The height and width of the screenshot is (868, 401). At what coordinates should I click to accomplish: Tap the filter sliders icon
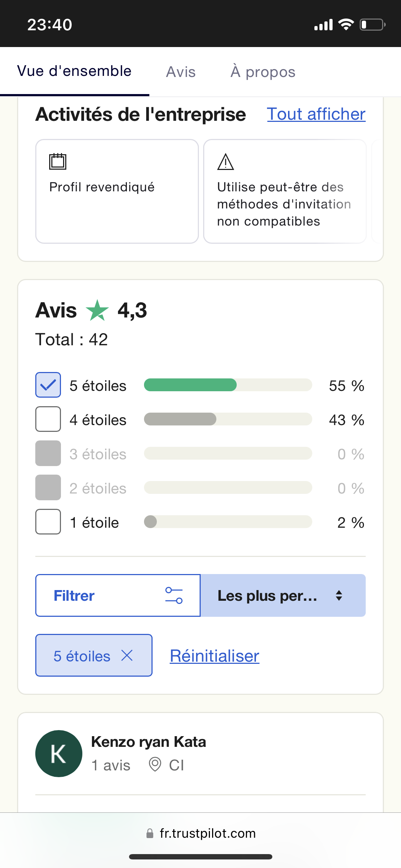pos(174,595)
